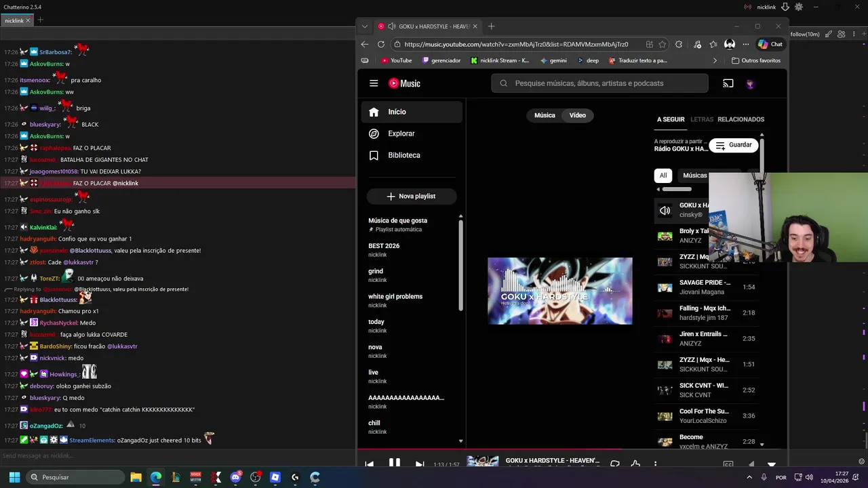Create Nova playlist

412,196
